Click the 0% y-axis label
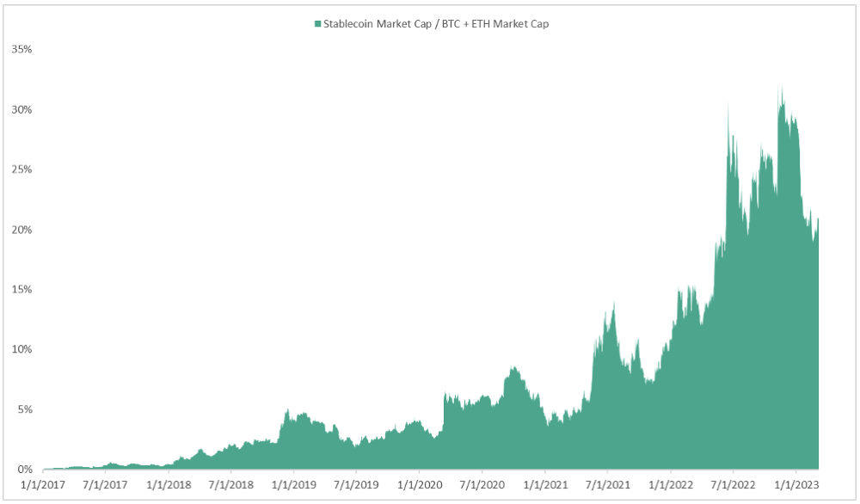 point(24,470)
